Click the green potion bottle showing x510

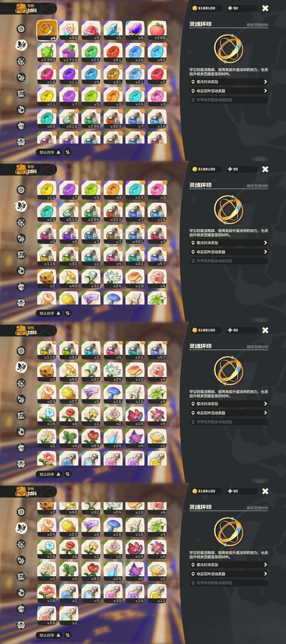69,119
